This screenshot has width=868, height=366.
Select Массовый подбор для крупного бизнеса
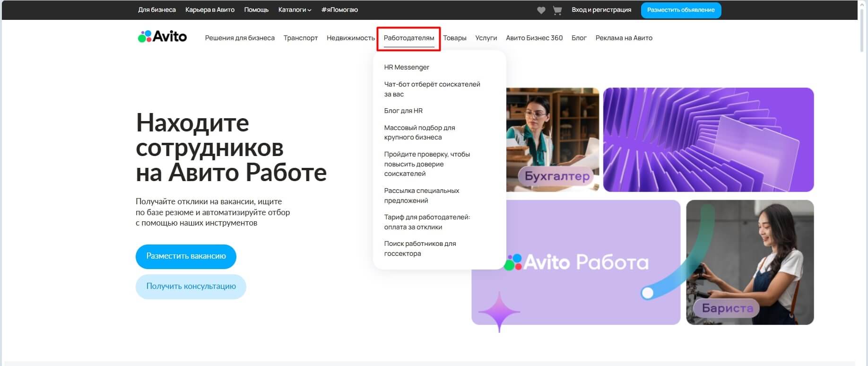(x=420, y=132)
